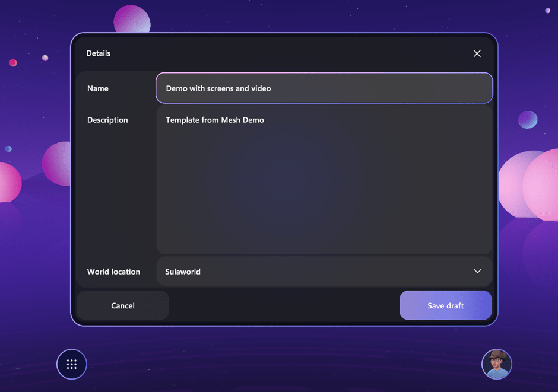This screenshot has width=558, height=392.
Task: Click the Sulaworld selected value text
Action: pos(183,272)
